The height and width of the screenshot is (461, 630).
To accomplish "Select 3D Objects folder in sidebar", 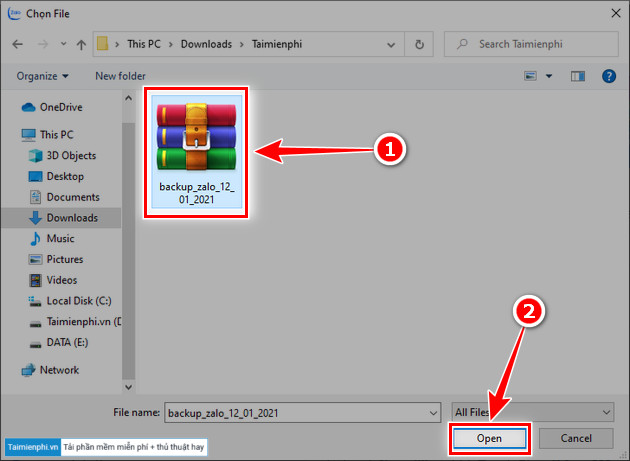I will (71, 155).
